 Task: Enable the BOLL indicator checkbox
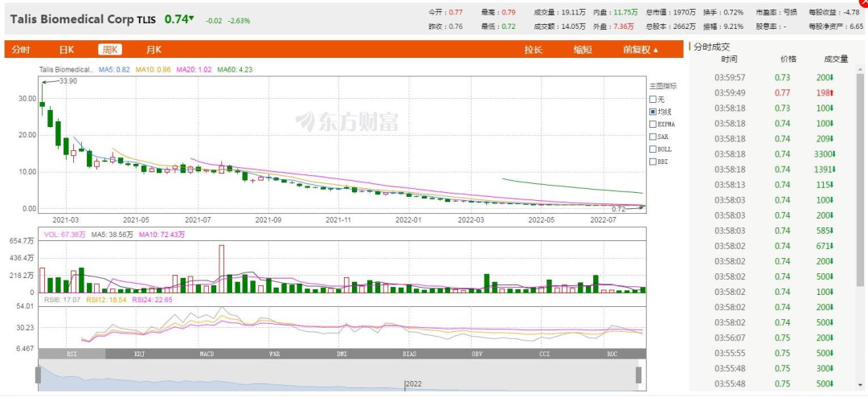(x=653, y=149)
